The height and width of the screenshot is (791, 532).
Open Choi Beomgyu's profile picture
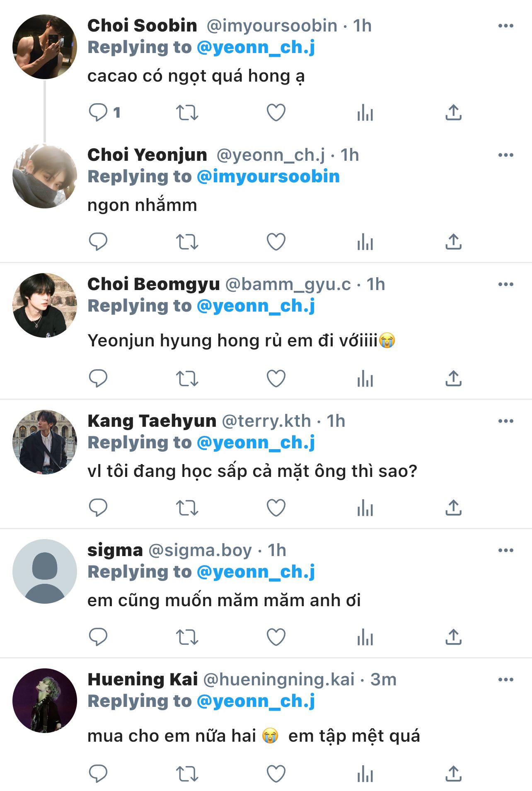[x=45, y=305]
